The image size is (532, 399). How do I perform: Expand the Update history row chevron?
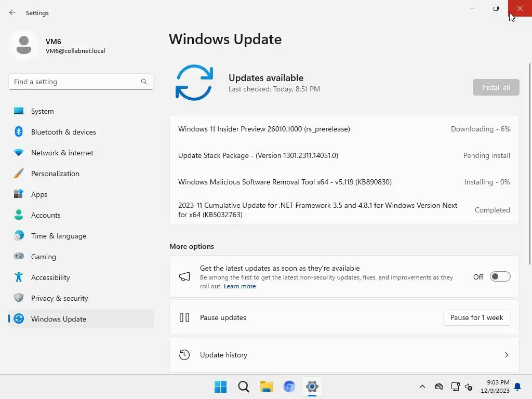pyautogui.click(x=506, y=355)
